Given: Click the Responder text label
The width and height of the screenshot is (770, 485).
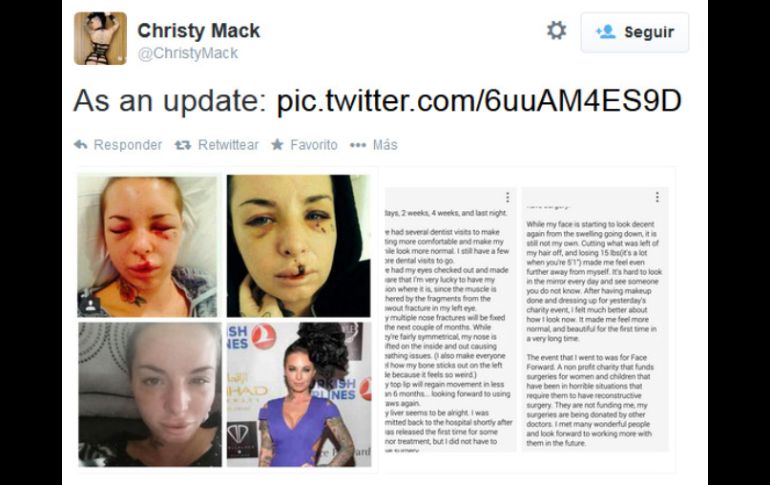Looking at the screenshot, I should 128,145.
